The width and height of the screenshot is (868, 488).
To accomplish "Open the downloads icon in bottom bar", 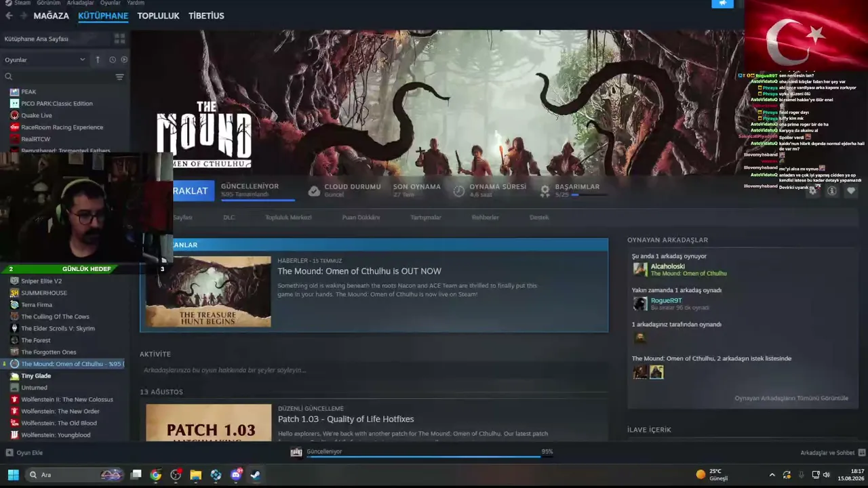I will [x=296, y=452].
